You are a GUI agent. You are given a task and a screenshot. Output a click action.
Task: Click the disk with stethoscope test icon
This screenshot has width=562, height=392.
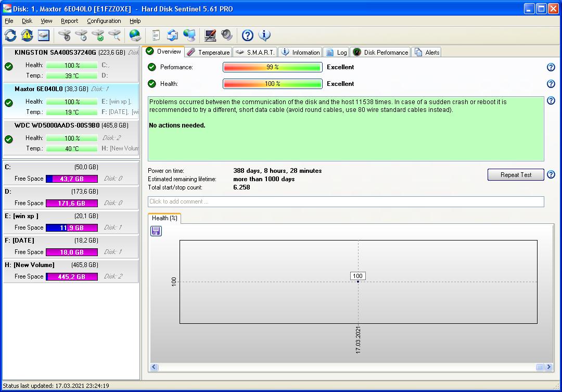pos(65,35)
